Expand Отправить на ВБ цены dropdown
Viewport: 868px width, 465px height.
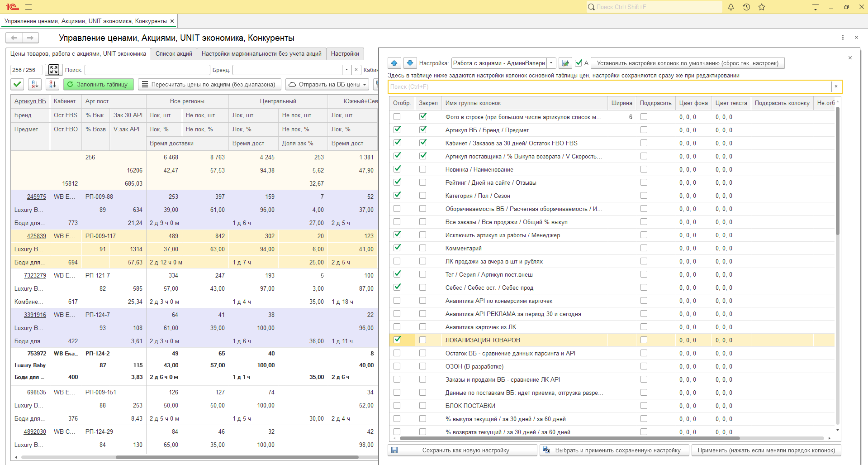pyautogui.click(x=365, y=85)
